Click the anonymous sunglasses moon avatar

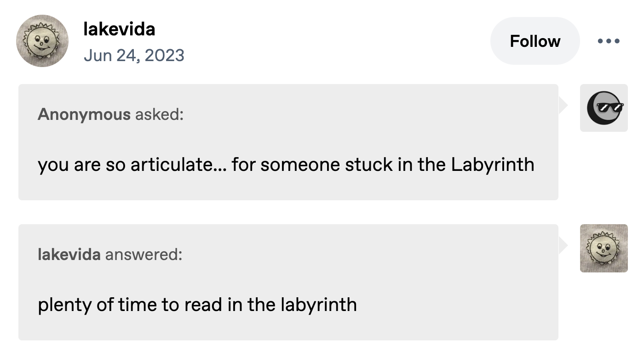tap(604, 108)
